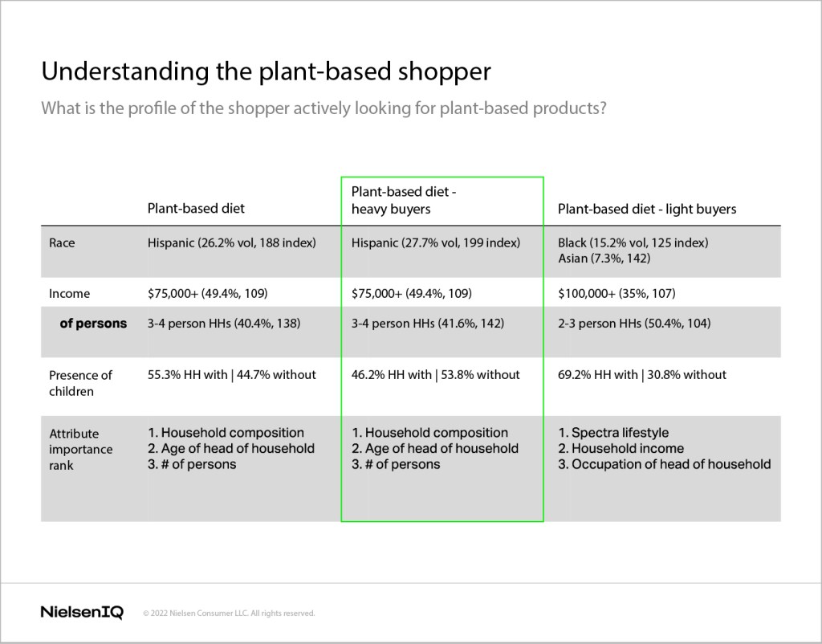Click '69.2% HH with | 30.8% without' cell
This screenshot has width=822, height=644.
pyautogui.click(x=642, y=375)
